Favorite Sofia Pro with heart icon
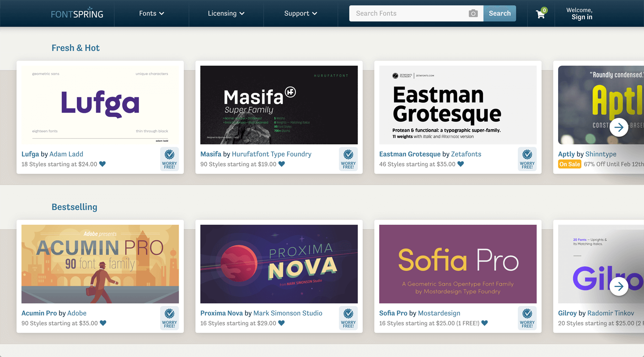 point(484,323)
